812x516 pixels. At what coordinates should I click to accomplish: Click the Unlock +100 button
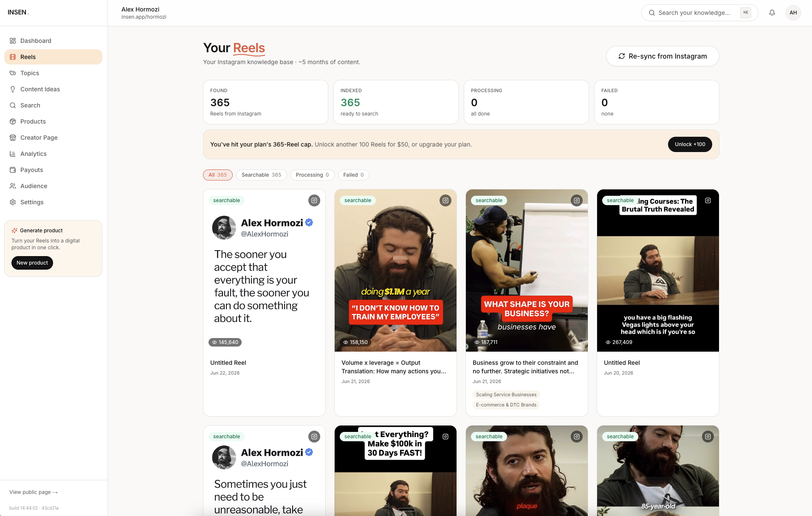[690, 144]
